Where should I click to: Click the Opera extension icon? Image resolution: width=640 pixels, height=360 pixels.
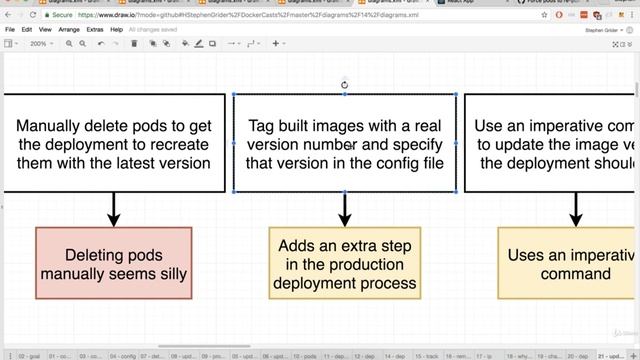tap(559, 15)
